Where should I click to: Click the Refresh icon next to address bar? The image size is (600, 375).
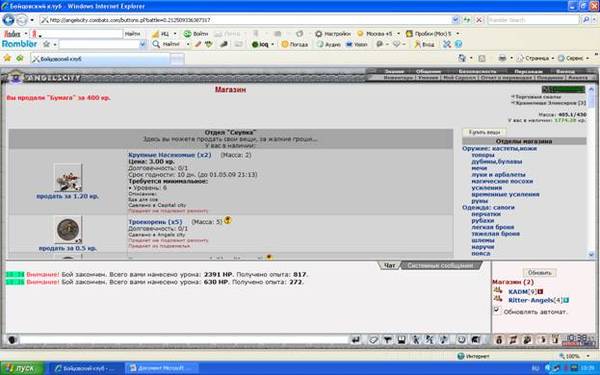click(468, 20)
